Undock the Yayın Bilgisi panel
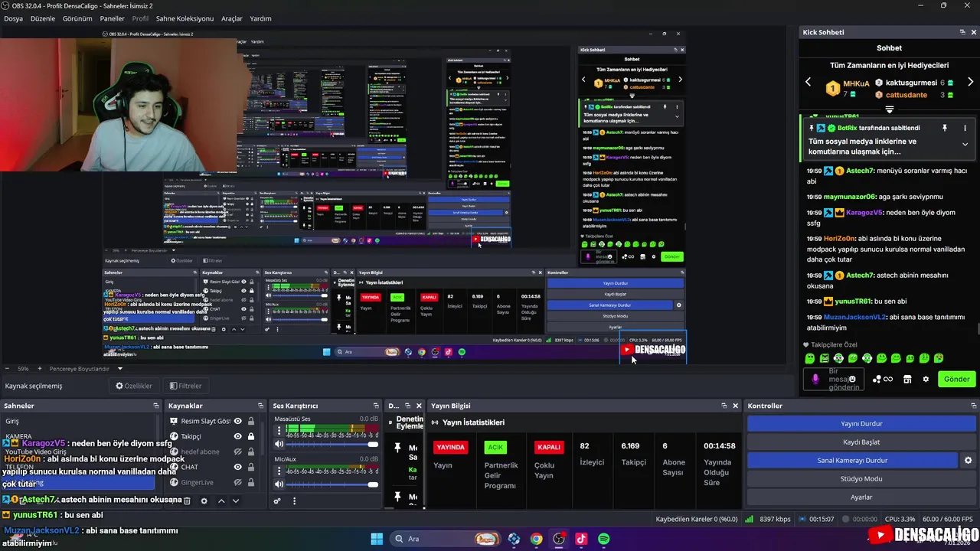This screenshot has width=980, height=551. [x=724, y=406]
